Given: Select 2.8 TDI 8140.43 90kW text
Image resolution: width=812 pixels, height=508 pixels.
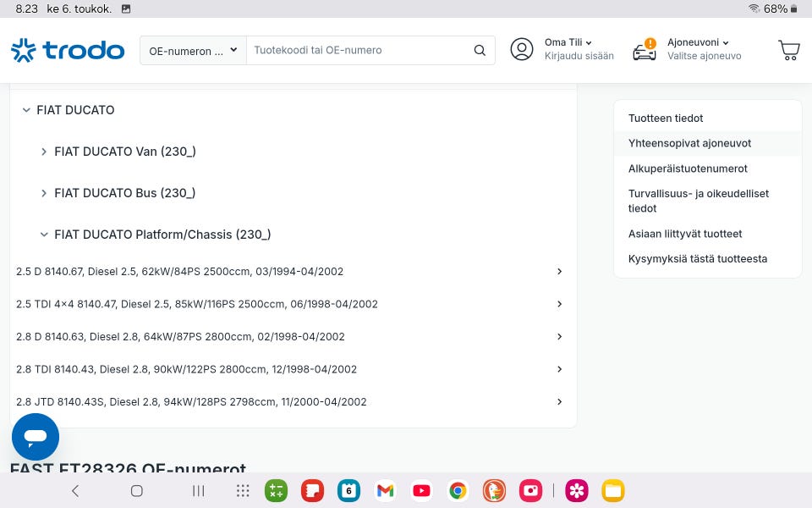Looking at the screenshot, I should coord(186,369).
